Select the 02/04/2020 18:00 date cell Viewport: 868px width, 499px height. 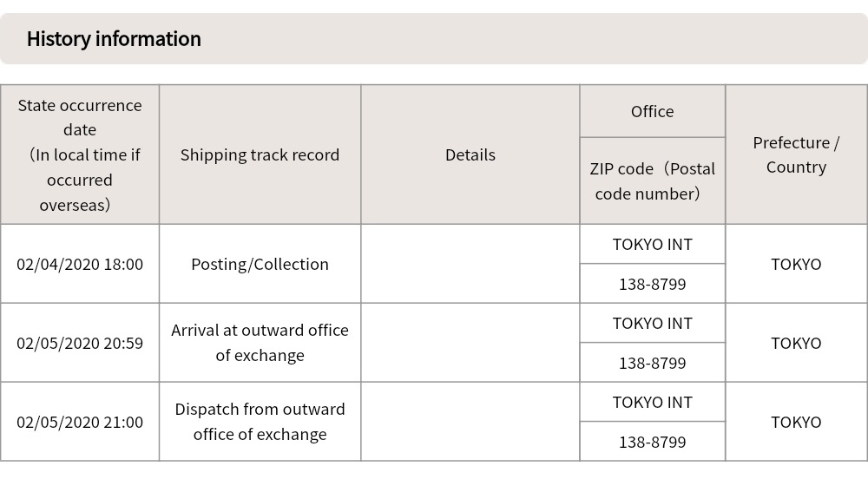click(x=80, y=264)
